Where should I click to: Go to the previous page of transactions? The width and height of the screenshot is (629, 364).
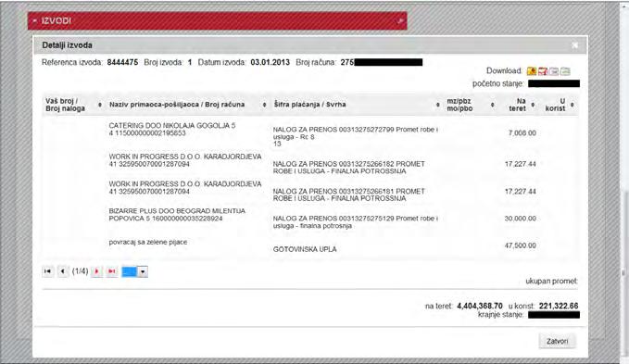[63, 271]
